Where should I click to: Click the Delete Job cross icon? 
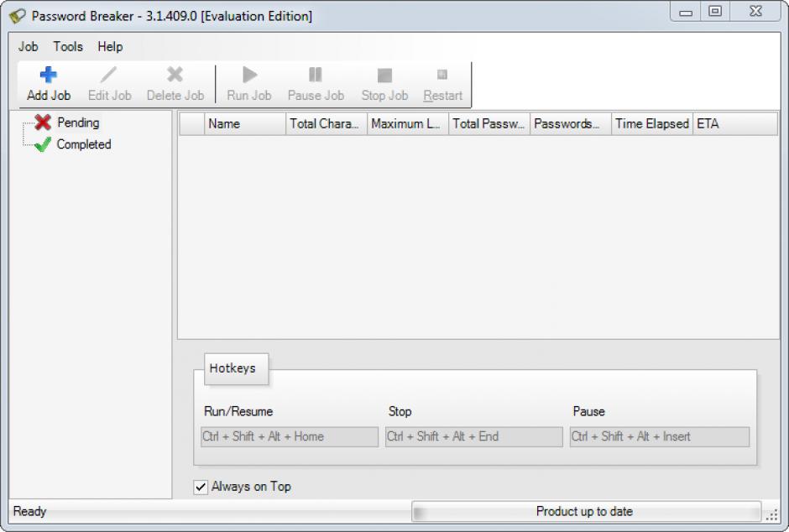click(x=175, y=75)
